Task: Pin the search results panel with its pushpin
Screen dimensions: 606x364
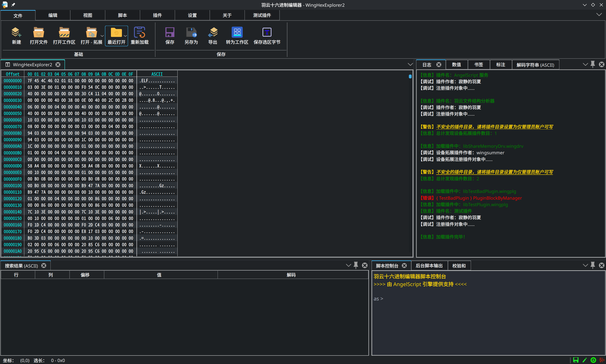Action: pos(356,265)
